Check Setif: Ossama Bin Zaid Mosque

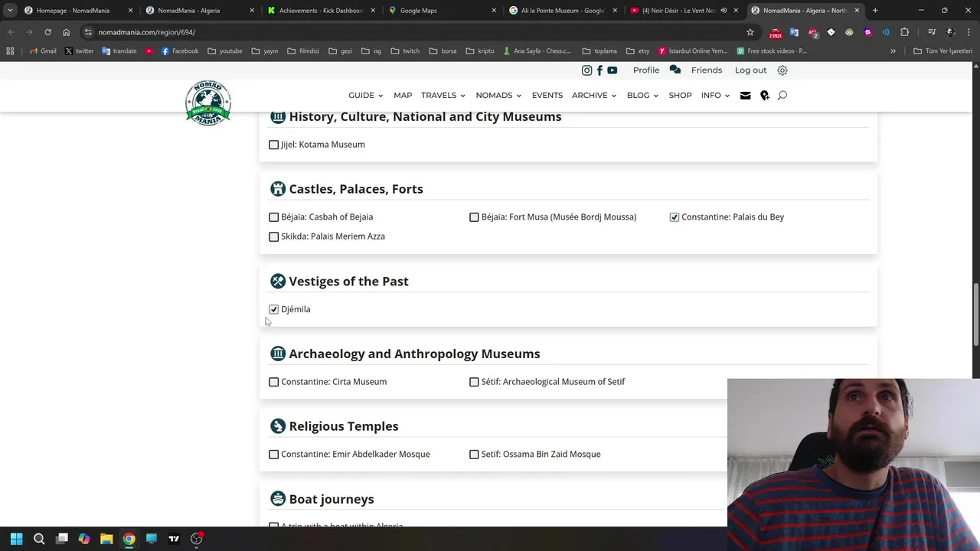coord(474,455)
